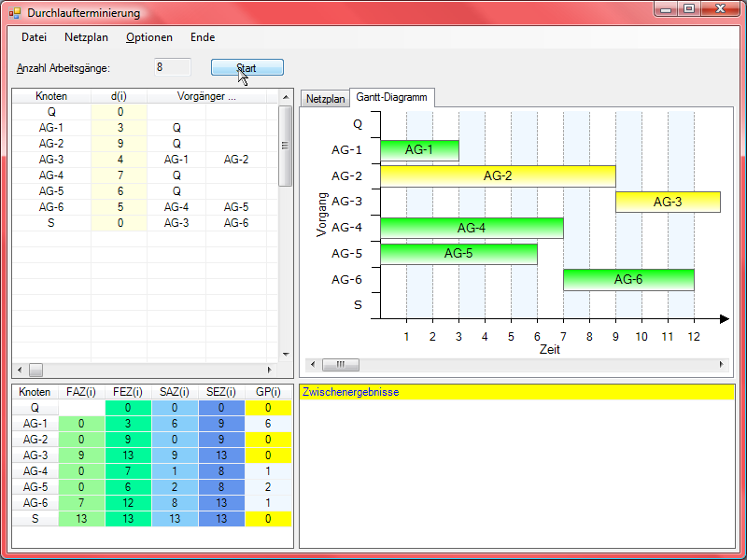Switch to the Netzplan tab

pos(325,98)
